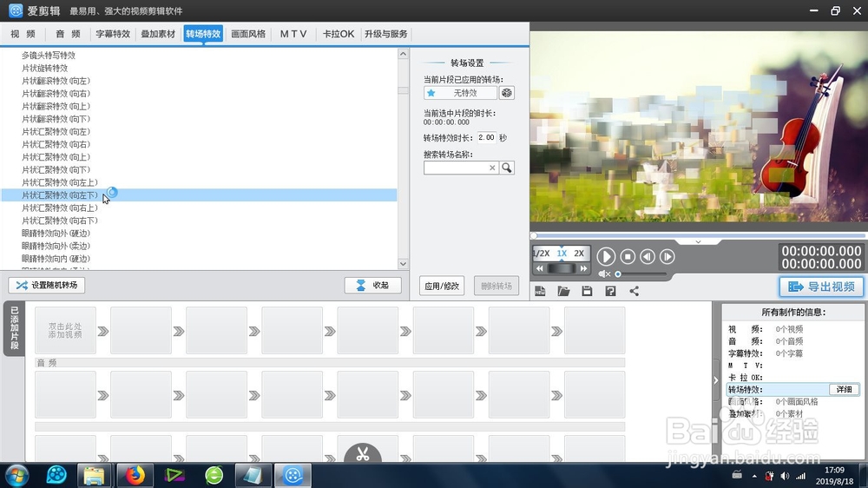Click the magnifier search icon
This screenshot has height=488, width=868.
click(507, 168)
